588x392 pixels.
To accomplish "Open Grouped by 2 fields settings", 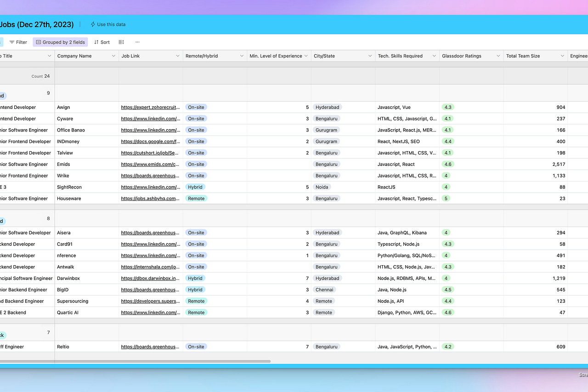I will (60, 42).
